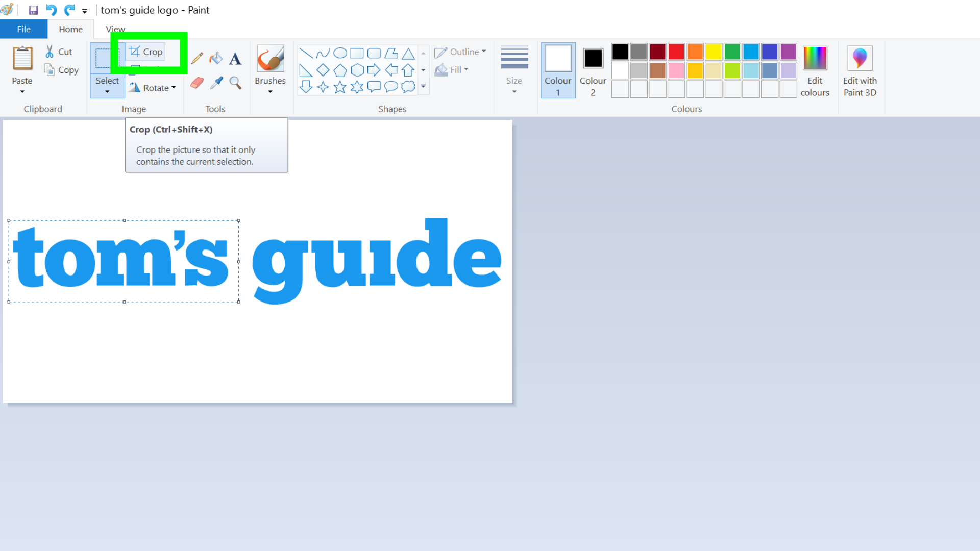The height and width of the screenshot is (551, 980).
Task: Switch to the Home tab
Action: coord(70,29)
